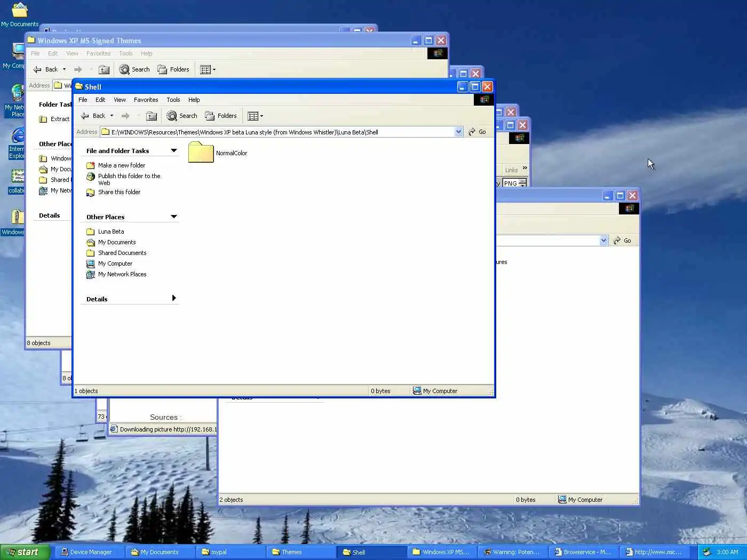Screen dimensions: 747x560
Task: Click Links chevron in background browser window
Action: coord(525,168)
